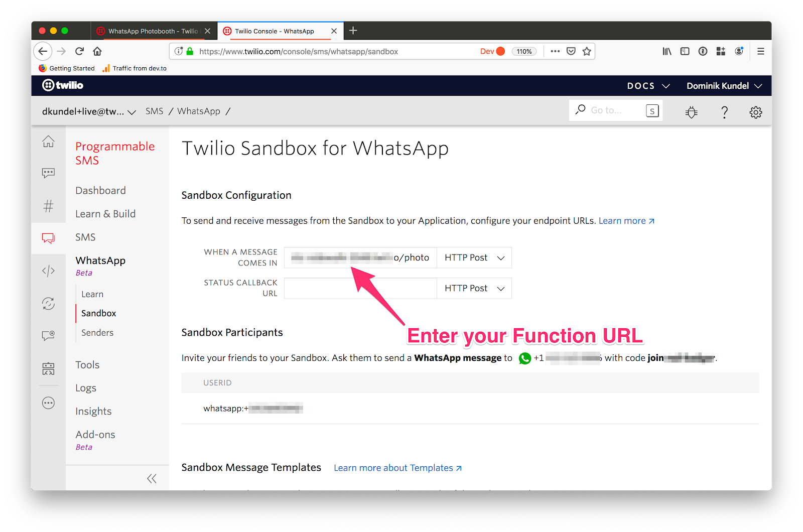This screenshot has height=532, width=803.
Task: Open Insights menu item
Action: (93, 411)
